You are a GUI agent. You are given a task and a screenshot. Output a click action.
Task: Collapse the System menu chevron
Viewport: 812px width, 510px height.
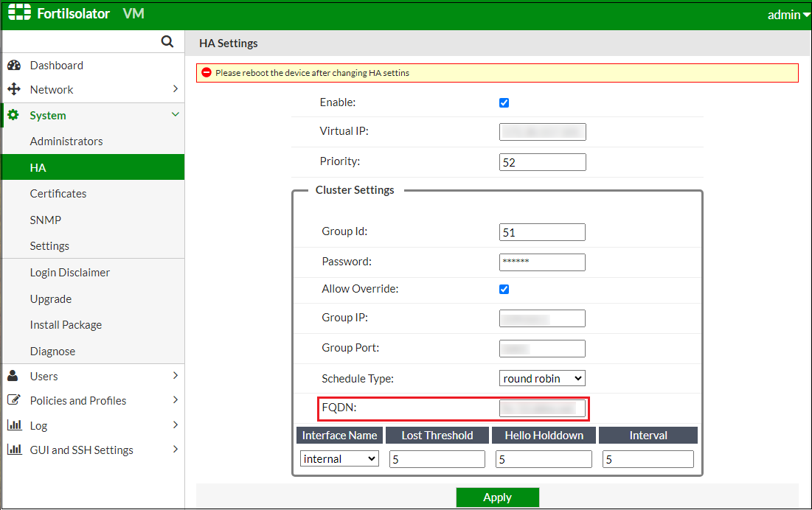[175, 115]
